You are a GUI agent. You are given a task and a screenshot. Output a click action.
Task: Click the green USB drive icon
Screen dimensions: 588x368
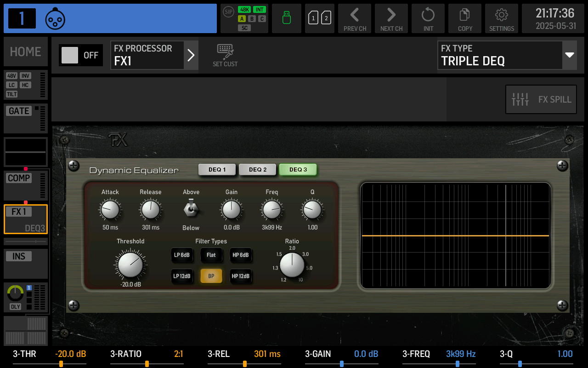pos(287,18)
